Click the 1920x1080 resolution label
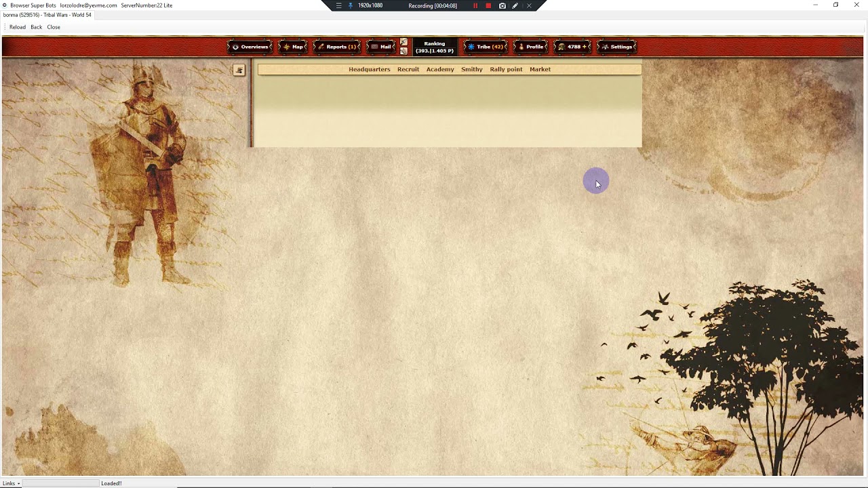This screenshot has height=488, width=868. tap(370, 5)
